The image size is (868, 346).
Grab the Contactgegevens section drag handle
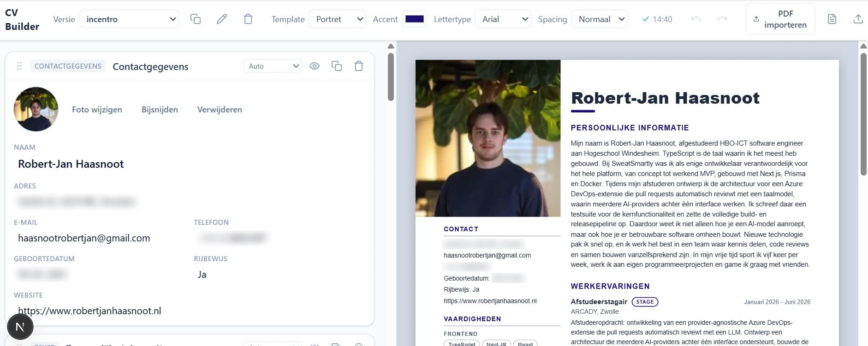(x=19, y=66)
